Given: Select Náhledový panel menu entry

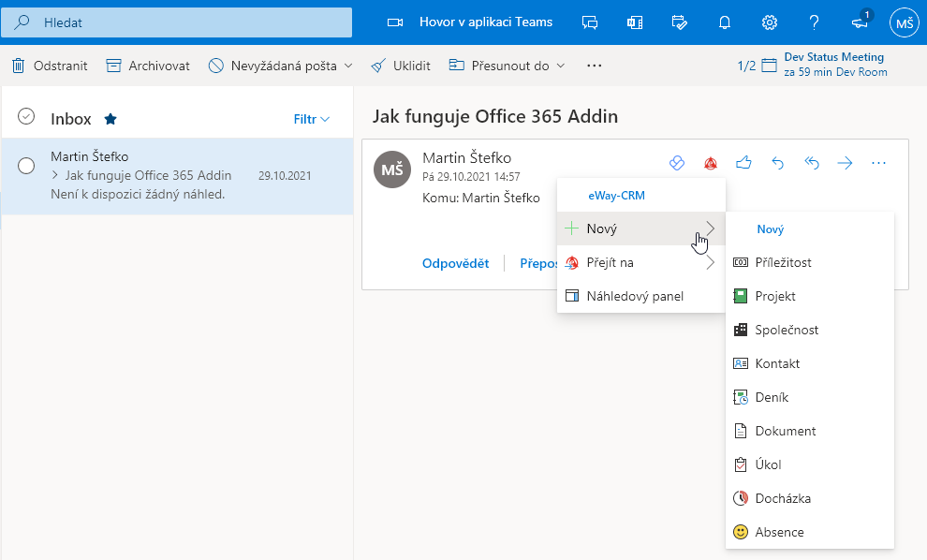Looking at the screenshot, I should (x=640, y=296).
